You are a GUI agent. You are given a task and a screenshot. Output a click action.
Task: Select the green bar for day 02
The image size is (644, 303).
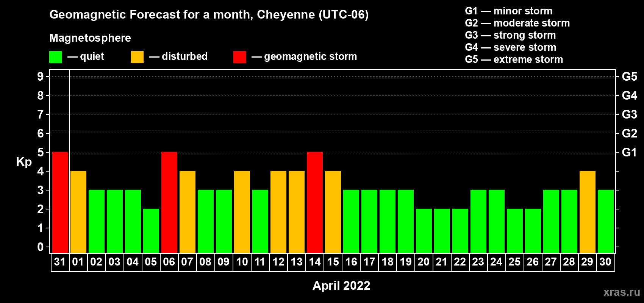tap(97, 221)
